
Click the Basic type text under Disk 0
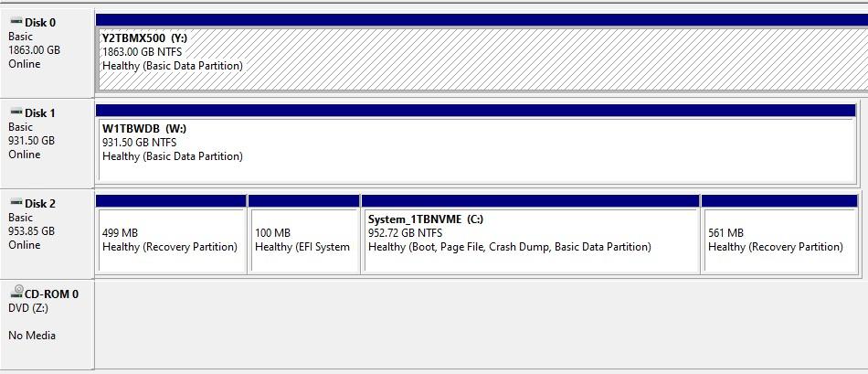click(20, 37)
